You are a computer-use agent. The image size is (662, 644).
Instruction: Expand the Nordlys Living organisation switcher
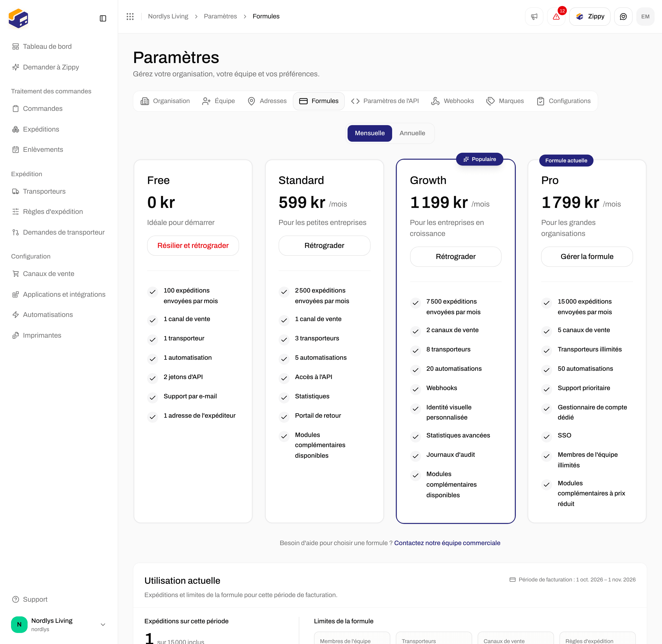click(x=59, y=624)
